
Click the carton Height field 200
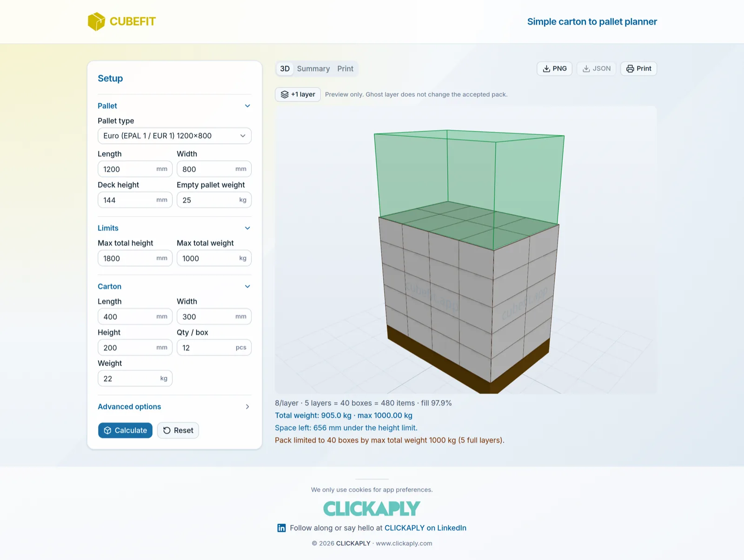[x=135, y=348]
